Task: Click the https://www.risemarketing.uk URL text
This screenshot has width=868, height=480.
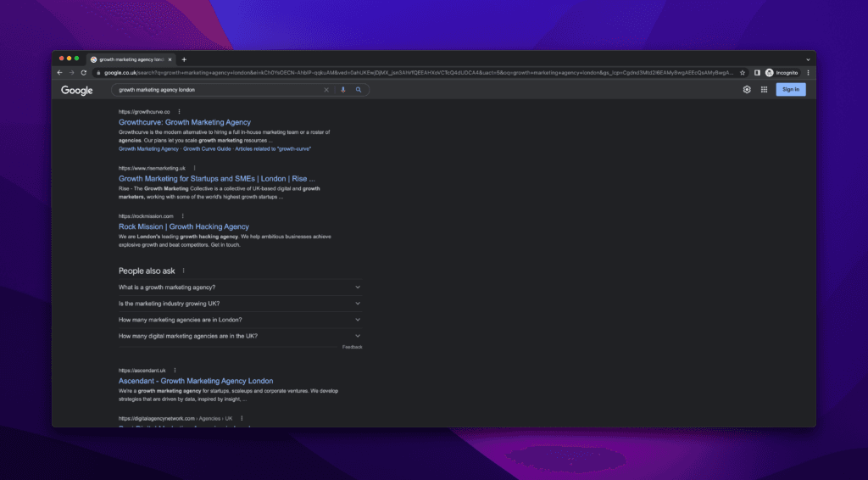Action: (152, 168)
